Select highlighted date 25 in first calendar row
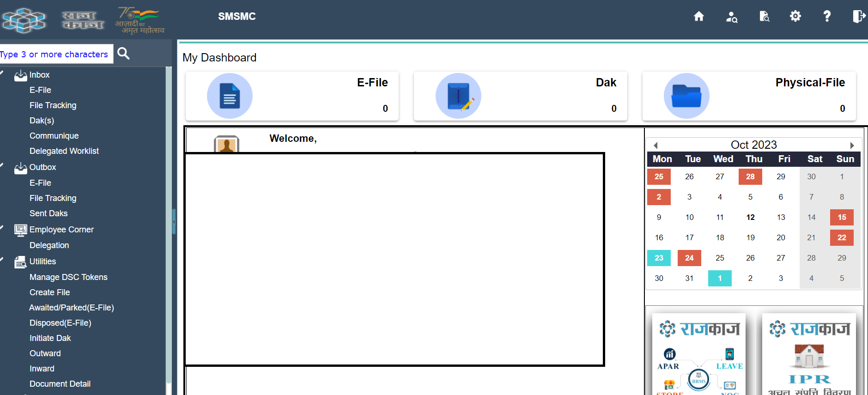Image resolution: width=868 pixels, height=395 pixels. coord(659,176)
